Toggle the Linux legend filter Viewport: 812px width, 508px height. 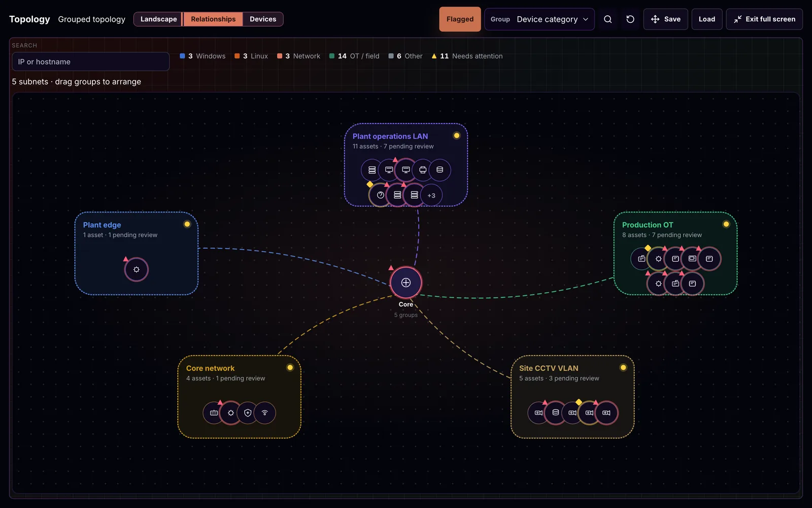pos(251,56)
